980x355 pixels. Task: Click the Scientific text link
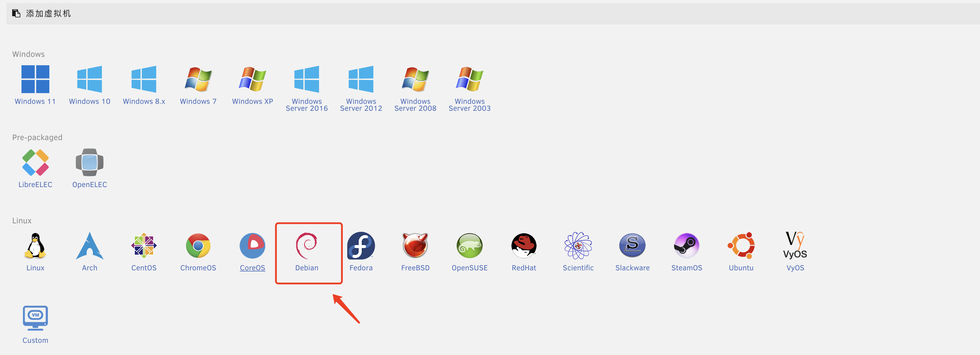578,268
